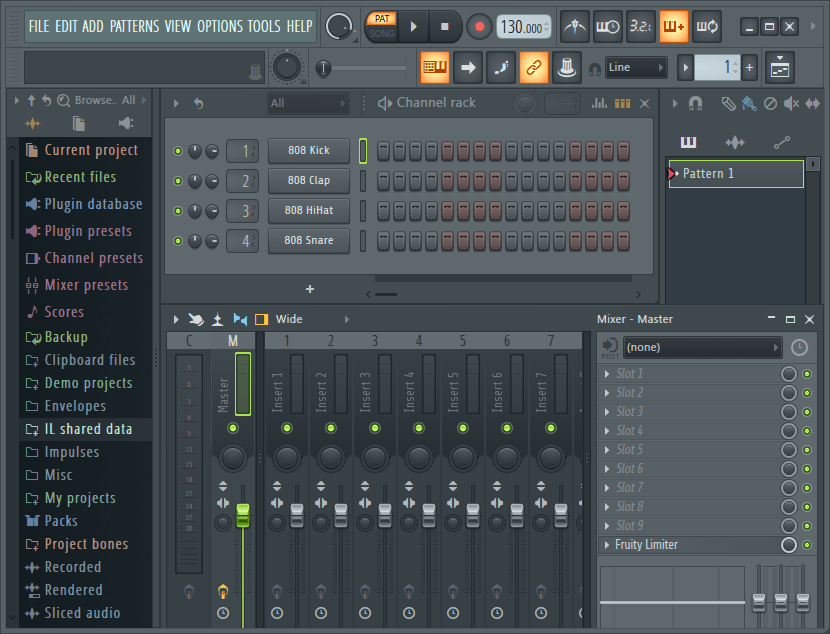The width and height of the screenshot is (830, 634).
Task: Toggle loop recording icon
Action: pos(707,26)
